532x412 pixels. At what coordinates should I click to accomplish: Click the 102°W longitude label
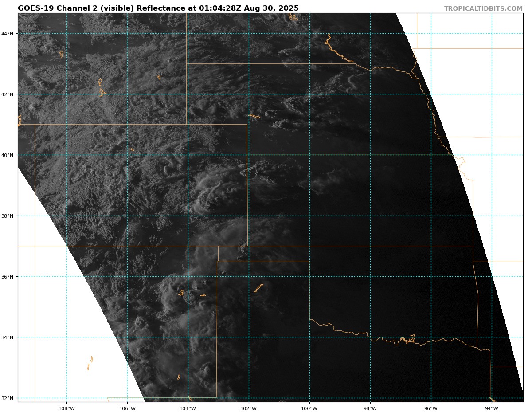click(x=248, y=408)
